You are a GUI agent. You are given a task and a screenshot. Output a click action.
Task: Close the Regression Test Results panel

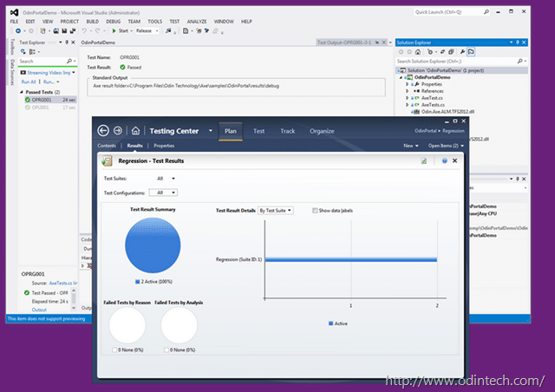(454, 160)
